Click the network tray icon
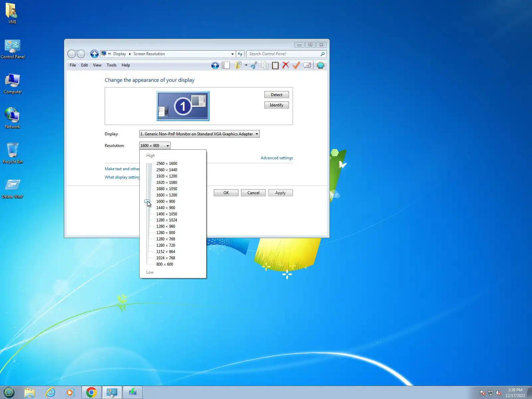This screenshot has width=532, height=399. coord(490,393)
